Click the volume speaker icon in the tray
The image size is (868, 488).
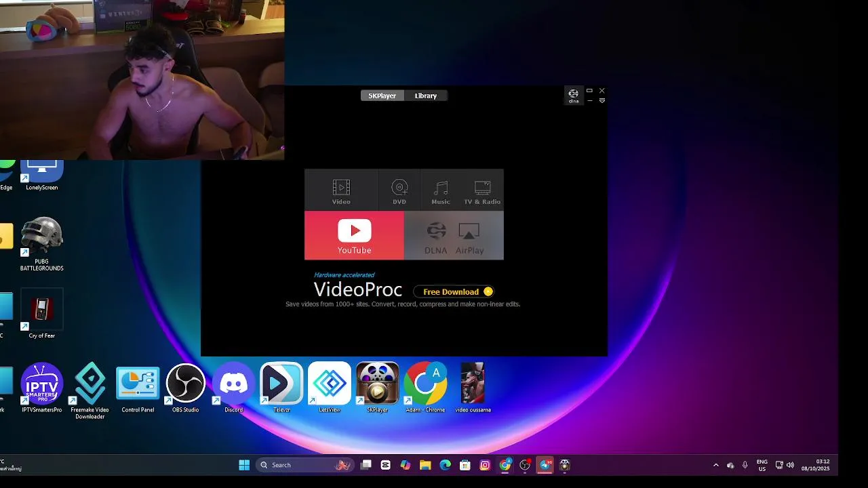click(790, 465)
